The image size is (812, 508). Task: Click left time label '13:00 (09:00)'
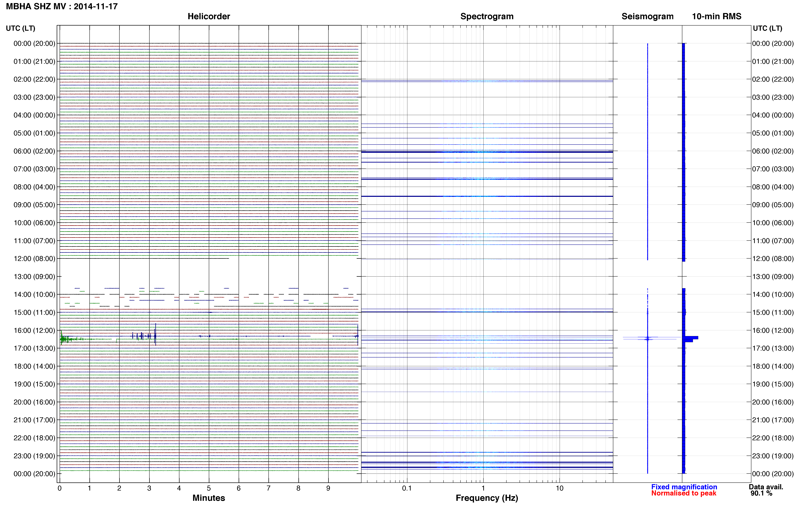pyautogui.click(x=34, y=277)
